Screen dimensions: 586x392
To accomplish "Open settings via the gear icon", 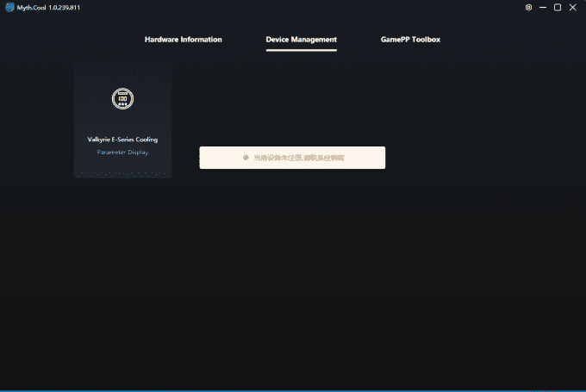I will click(528, 8).
